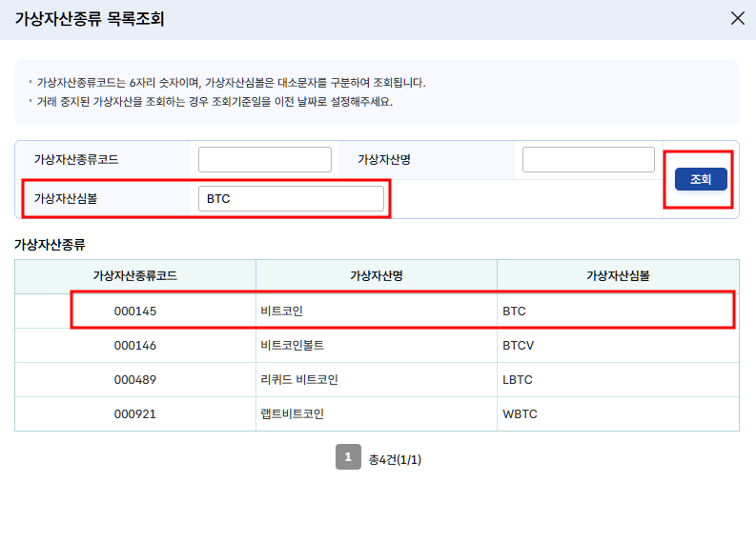Select the 랩트비트코인 name cell
Viewport: 756px width, 543px height.
377,413
